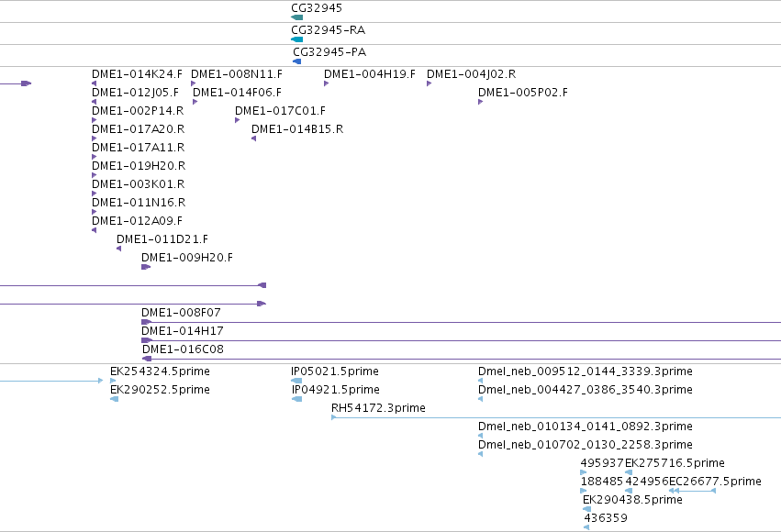This screenshot has height=532, width=781.
Task: Click the RH54172.3prime label
Action: (x=378, y=408)
